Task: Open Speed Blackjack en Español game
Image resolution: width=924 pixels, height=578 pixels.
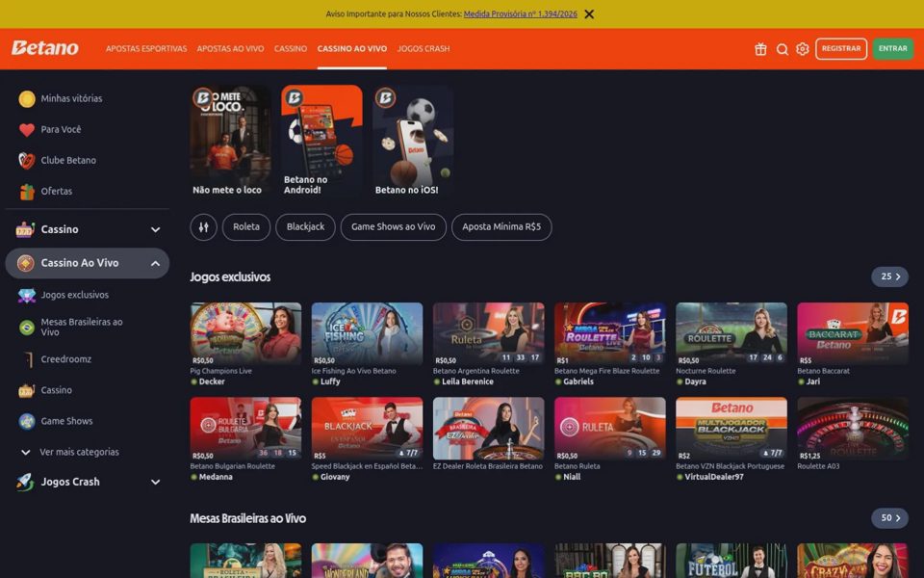Action: coord(367,429)
